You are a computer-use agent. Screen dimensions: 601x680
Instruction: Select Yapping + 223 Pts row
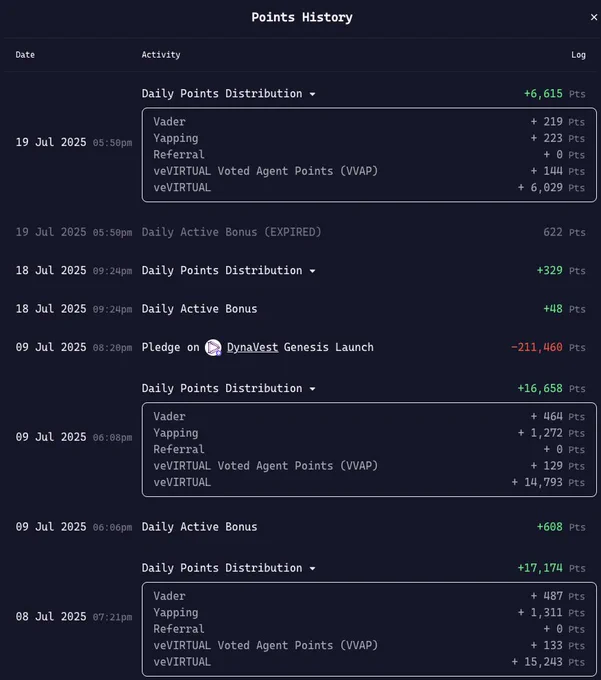tap(369, 138)
